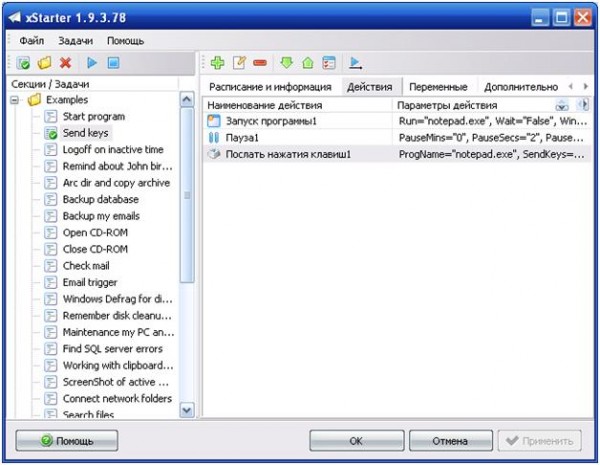Click the task list scrollbar thumb
Viewport: 600px width, 465px height.
pos(187,195)
